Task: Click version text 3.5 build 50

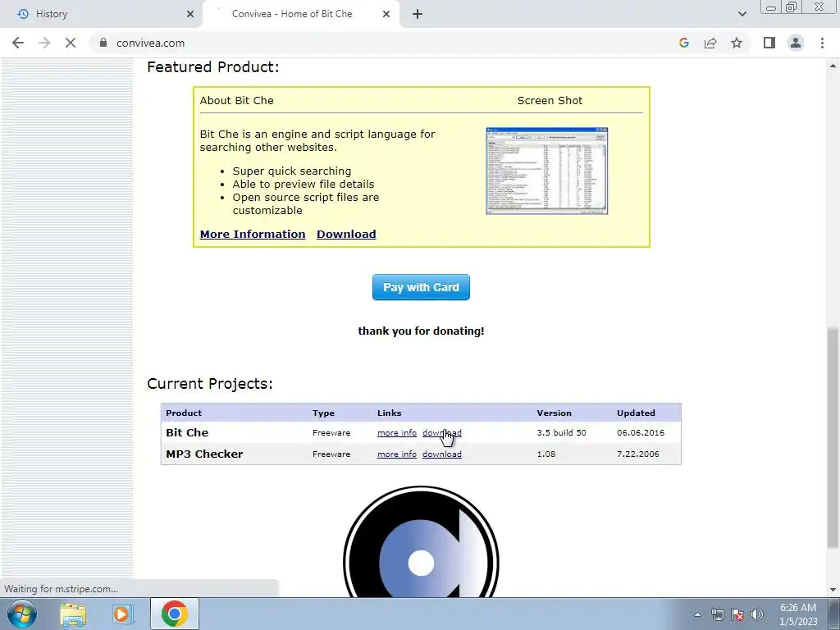Action: pyautogui.click(x=561, y=433)
